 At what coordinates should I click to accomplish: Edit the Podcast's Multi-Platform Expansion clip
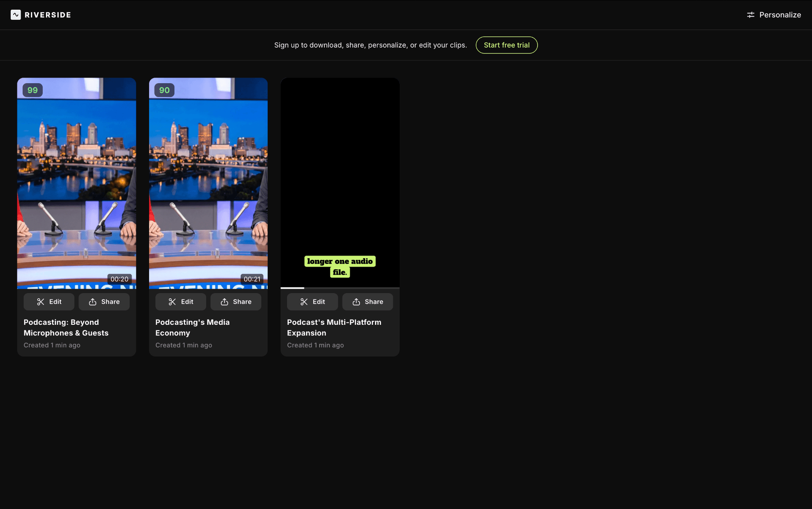[x=312, y=302]
